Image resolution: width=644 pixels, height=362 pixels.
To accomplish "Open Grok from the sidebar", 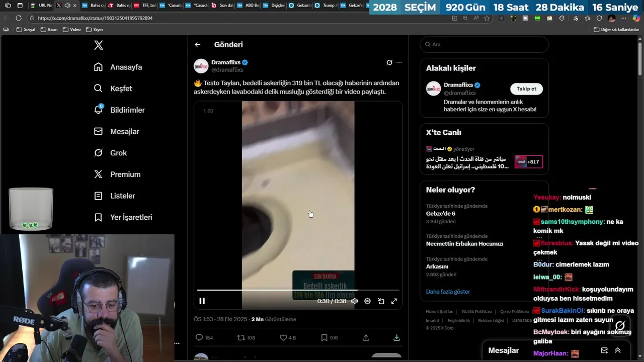I will click(x=110, y=153).
